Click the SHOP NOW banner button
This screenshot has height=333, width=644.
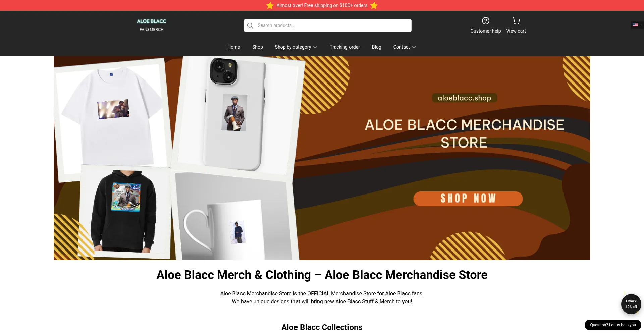pos(468,199)
